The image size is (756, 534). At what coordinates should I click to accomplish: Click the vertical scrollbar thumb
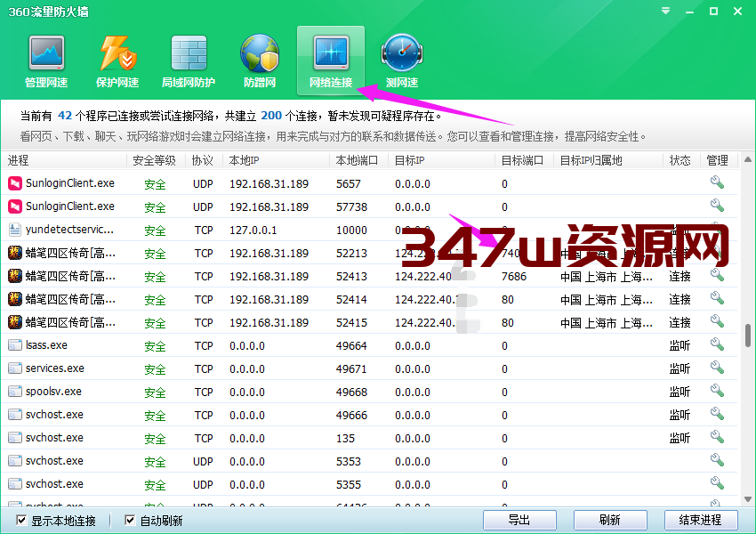[x=748, y=336]
